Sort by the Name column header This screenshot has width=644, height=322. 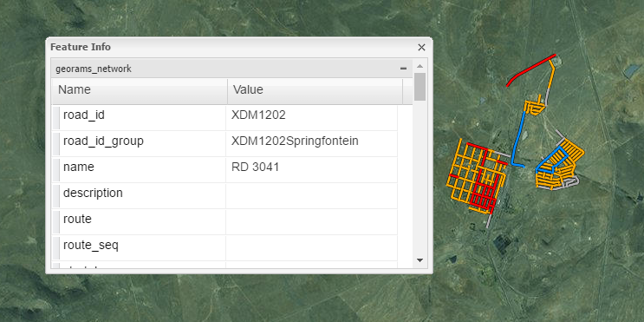click(140, 90)
